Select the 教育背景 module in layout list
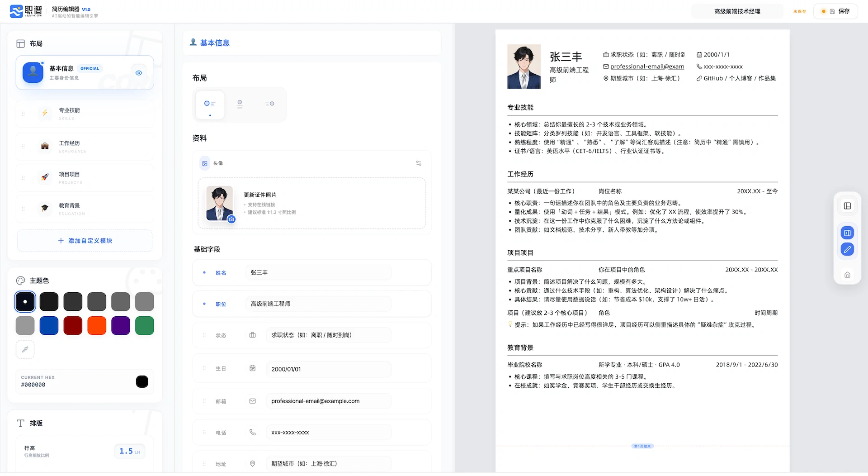The height and width of the screenshot is (476, 868). point(85,209)
